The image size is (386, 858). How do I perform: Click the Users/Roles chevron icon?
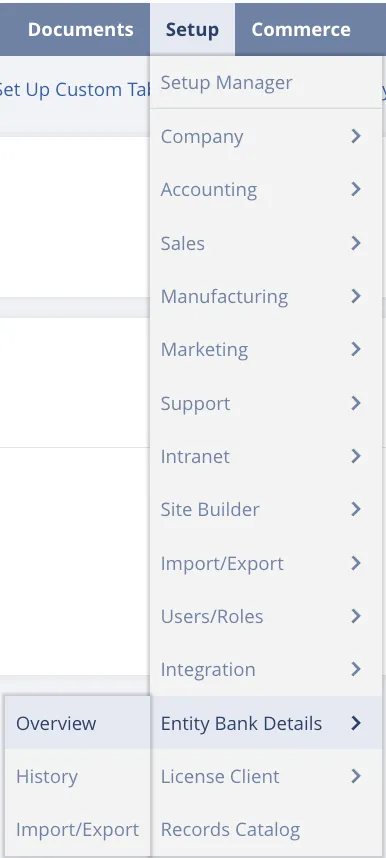click(x=356, y=616)
